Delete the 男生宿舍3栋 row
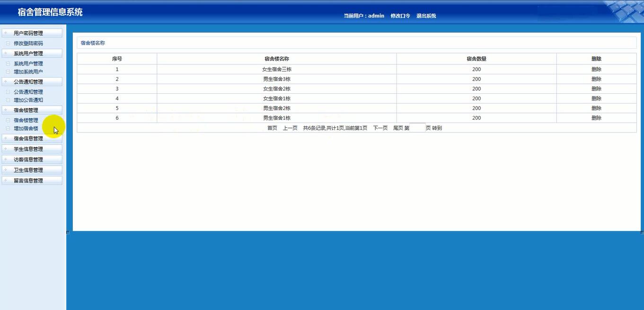Screen dimensions: 644x310 [596, 79]
